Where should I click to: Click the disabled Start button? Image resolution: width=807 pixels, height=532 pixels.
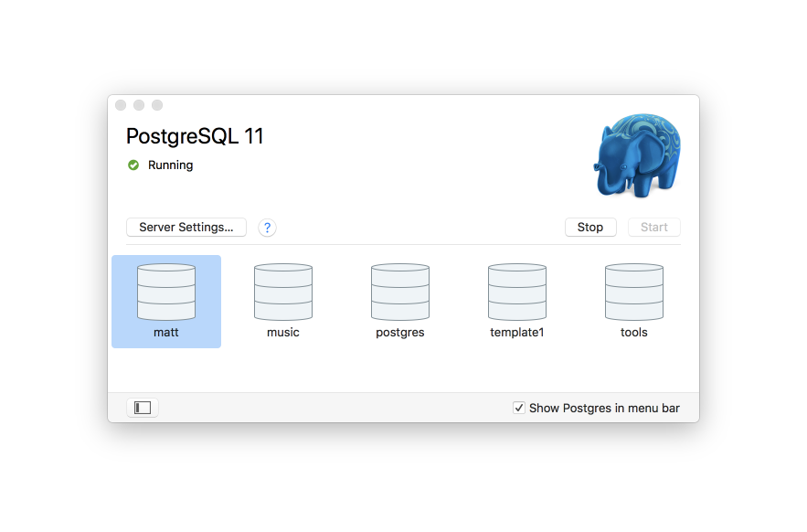click(653, 227)
